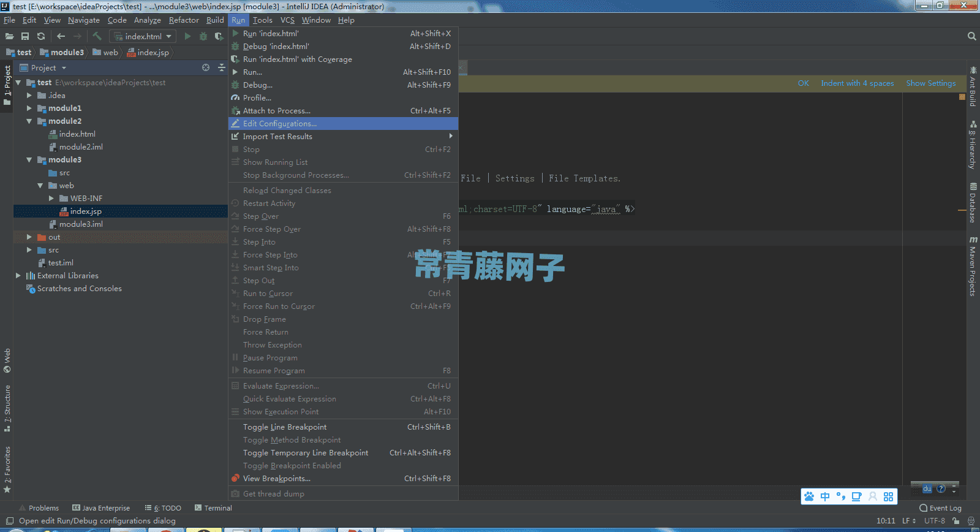The width and height of the screenshot is (980, 532).
Task: Collapse the test project root node
Action: pos(18,82)
